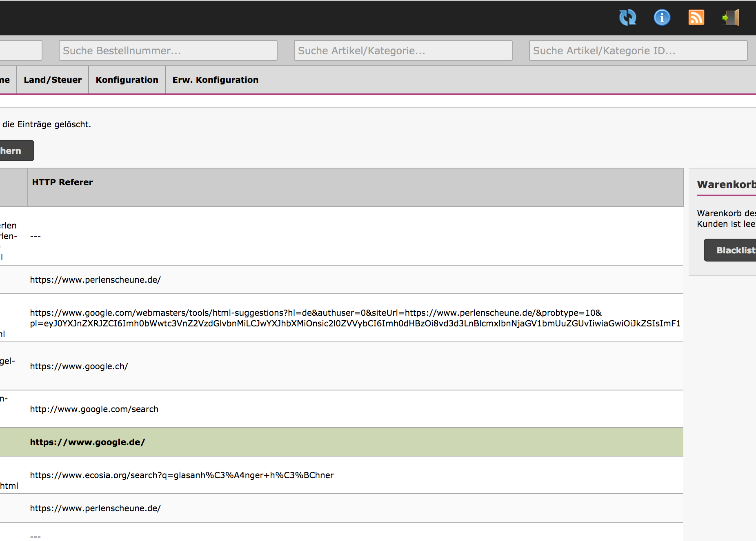The image size is (756, 541).
Task: Open the blue info icon
Action: tap(662, 18)
